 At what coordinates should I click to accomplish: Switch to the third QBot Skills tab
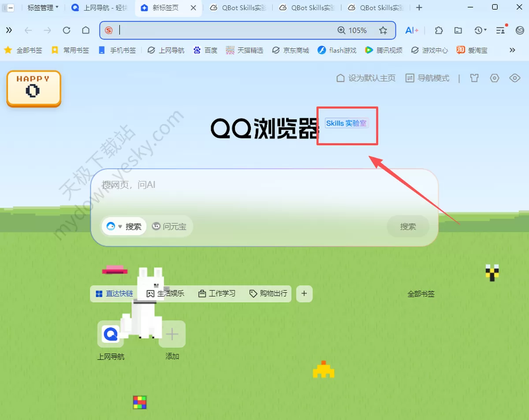(376, 7)
